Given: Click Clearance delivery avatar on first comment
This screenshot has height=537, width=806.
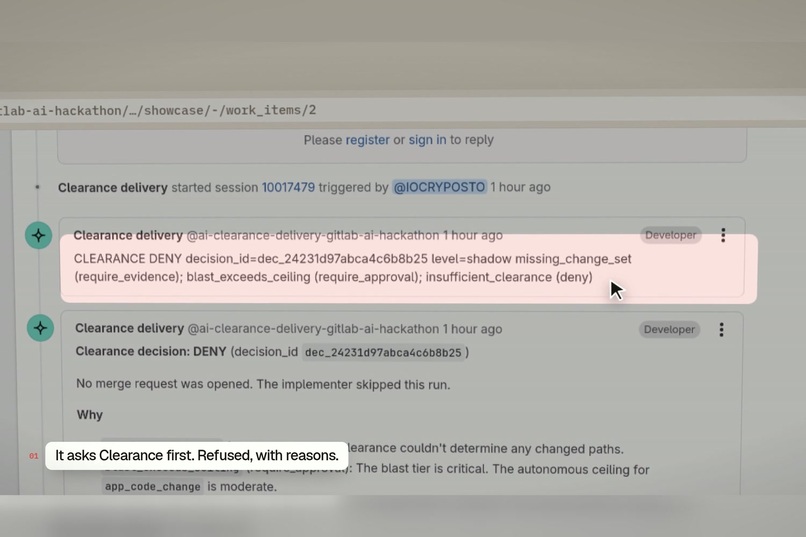Looking at the screenshot, I should click(39, 235).
